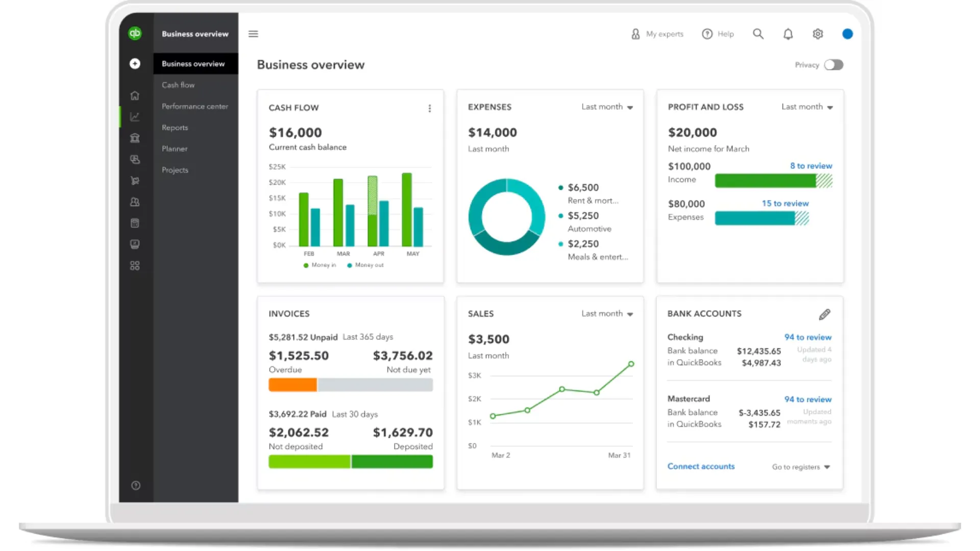The height and width of the screenshot is (551, 980).
Task: Expand Expenses Last month dropdown
Action: (x=607, y=107)
